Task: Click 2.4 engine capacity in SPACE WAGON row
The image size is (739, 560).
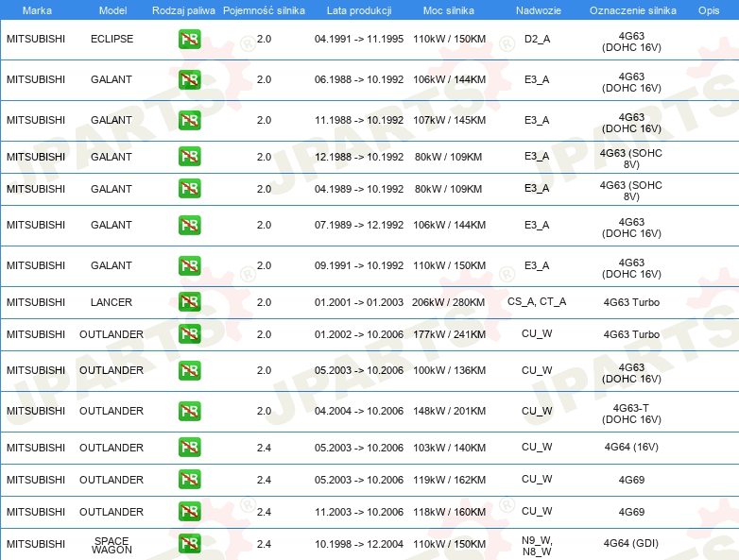Action: 264,544
